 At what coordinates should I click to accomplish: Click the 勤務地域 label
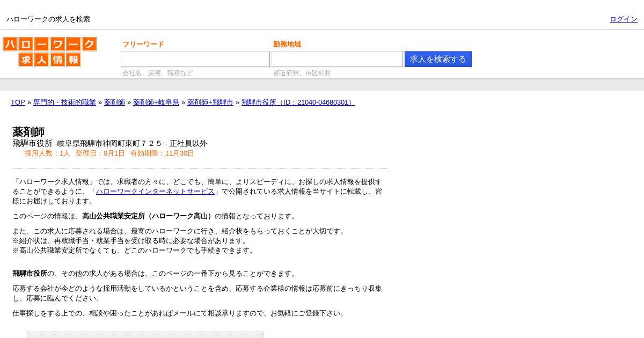(287, 45)
